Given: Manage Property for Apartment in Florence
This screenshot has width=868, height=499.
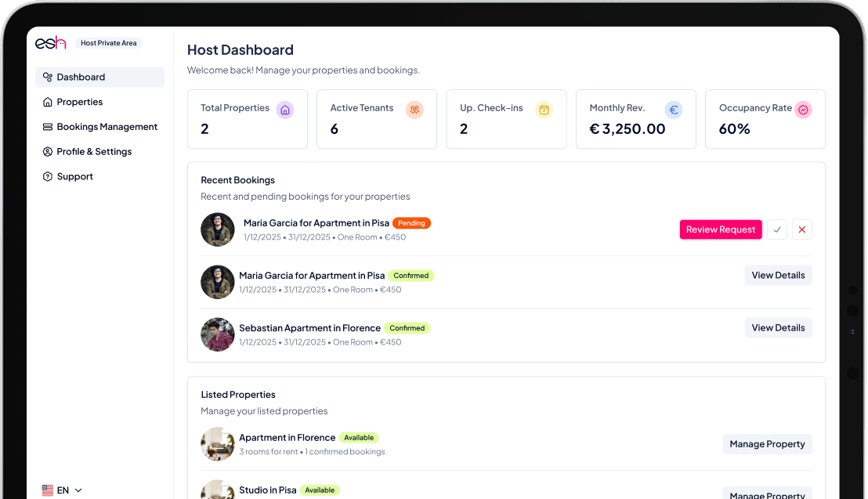Looking at the screenshot, I should point(767,444).
